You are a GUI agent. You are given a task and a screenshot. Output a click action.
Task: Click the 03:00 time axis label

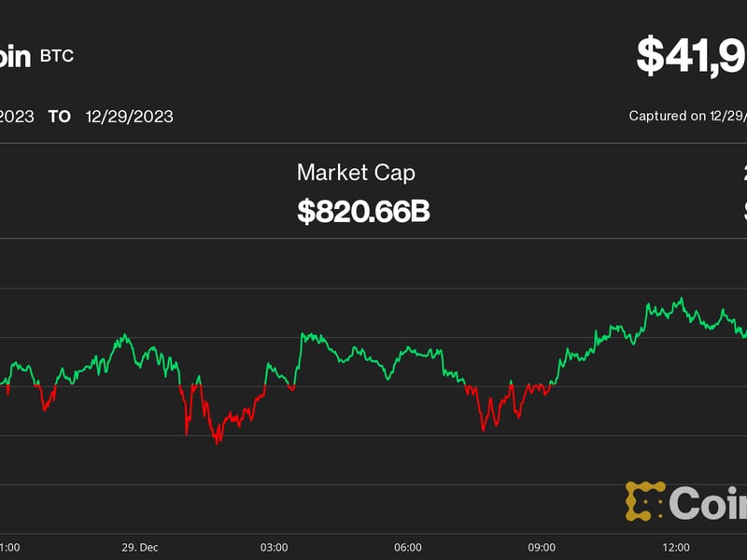coord(274,547)
